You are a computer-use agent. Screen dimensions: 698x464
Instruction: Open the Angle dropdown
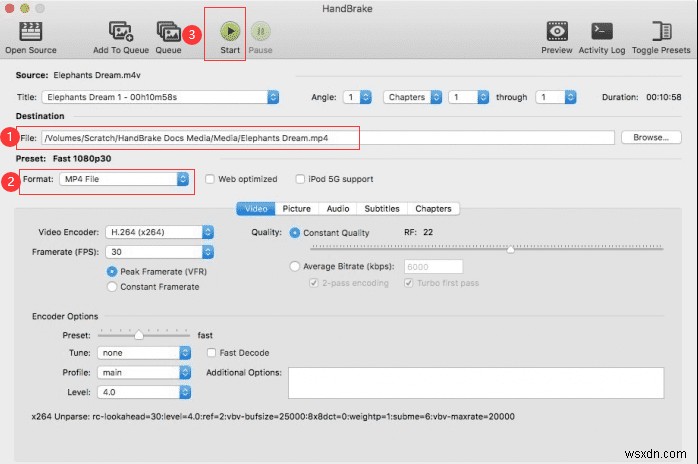[x=357, y=97]
